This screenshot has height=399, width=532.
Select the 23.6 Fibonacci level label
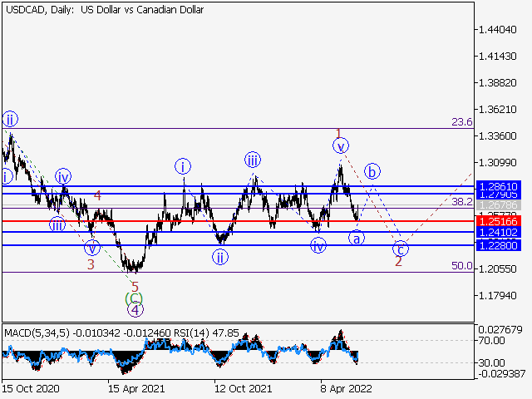pyautogui.click(x=462, y=122)
